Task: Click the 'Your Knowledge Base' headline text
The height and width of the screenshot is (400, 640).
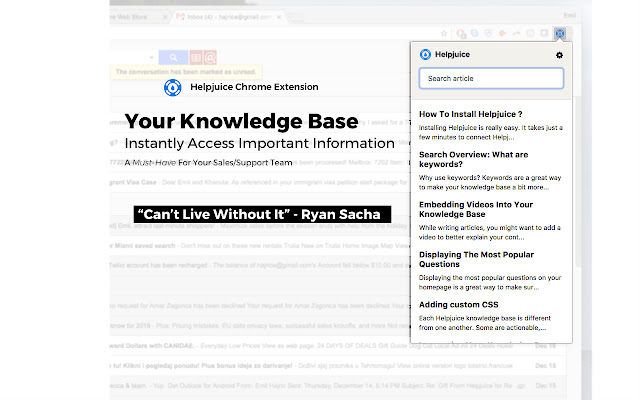Action: tap(241, 121)
